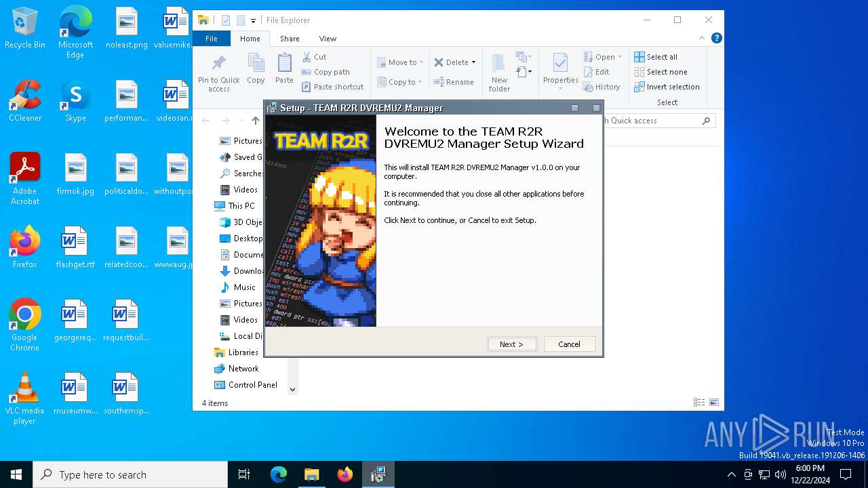
Task: Select CCleaner desktop icon
Action: click(x=25, y=101)
